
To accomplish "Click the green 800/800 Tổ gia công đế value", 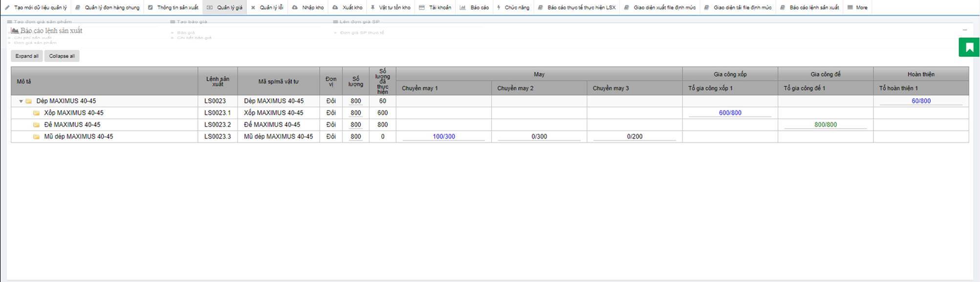I will [825, 125].
